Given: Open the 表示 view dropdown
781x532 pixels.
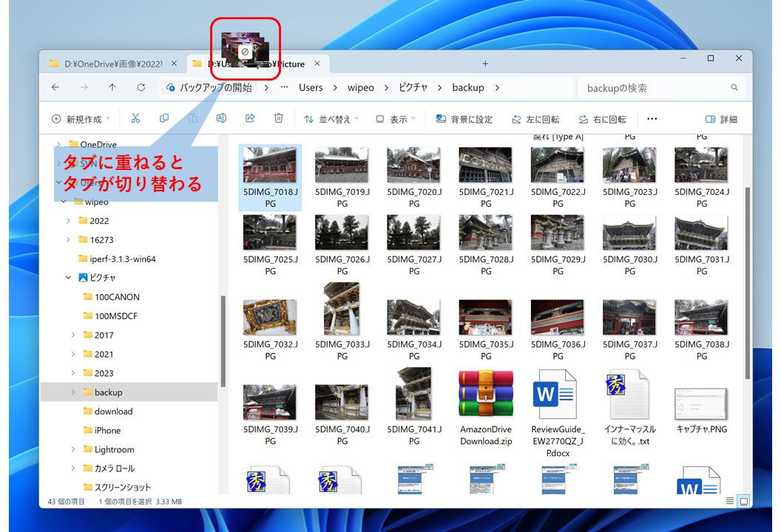Looking at the screenshot, I should (396, 119).
